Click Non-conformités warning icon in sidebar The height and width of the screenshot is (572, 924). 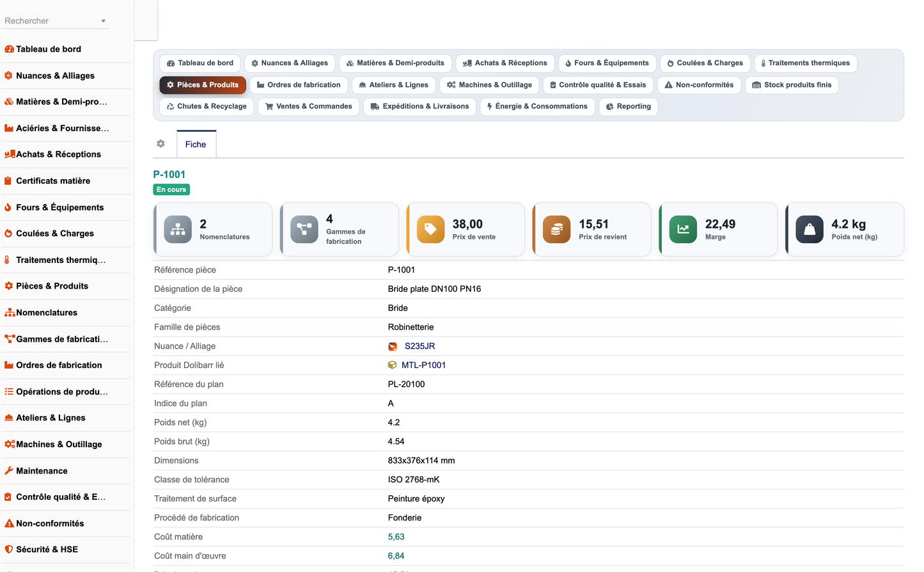(9, 523)
